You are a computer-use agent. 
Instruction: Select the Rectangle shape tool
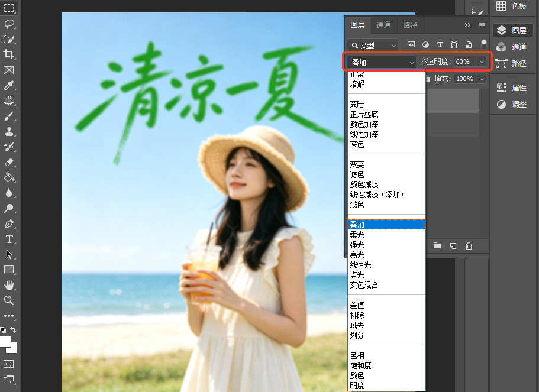(9, 270)
